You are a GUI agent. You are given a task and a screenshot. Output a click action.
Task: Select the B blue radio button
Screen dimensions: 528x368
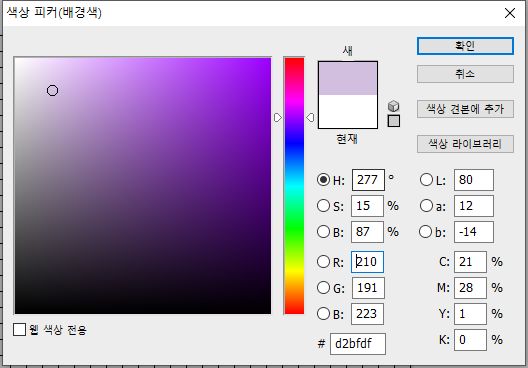[x=323, y=313]
